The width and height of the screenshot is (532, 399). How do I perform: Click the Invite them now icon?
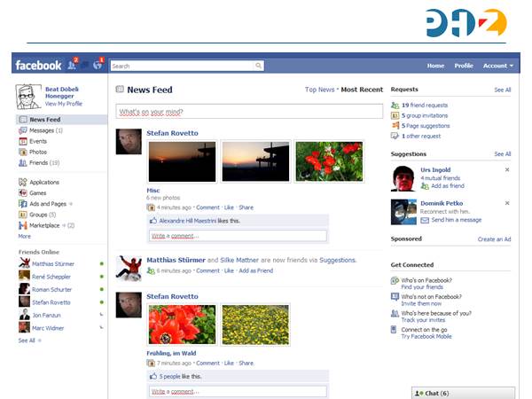395,297
